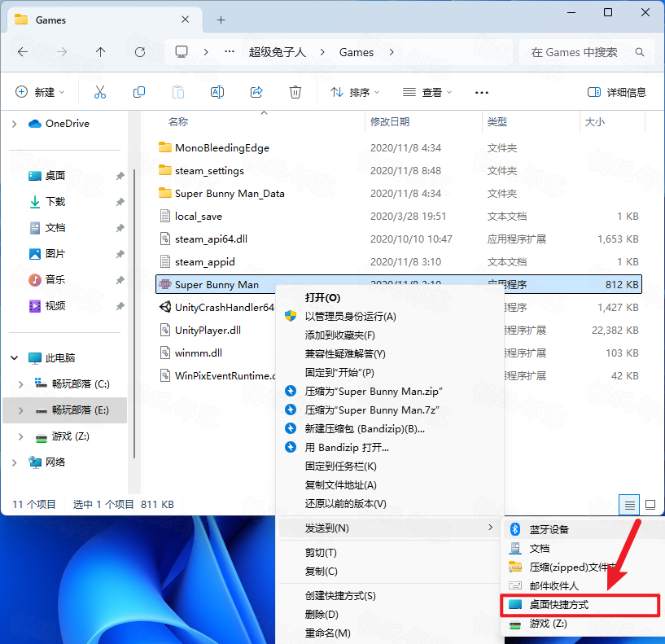Click the Cut scissors icon in toolbar

point(100,92)
